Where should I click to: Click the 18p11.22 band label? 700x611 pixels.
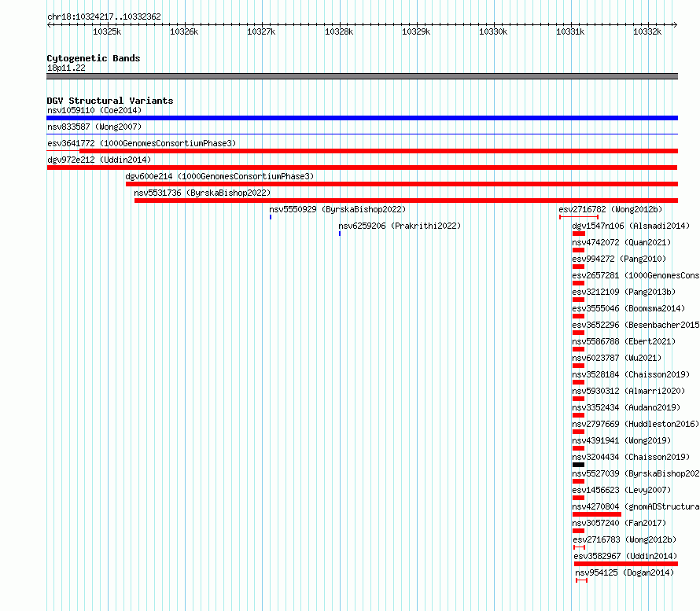click(66, 68)
